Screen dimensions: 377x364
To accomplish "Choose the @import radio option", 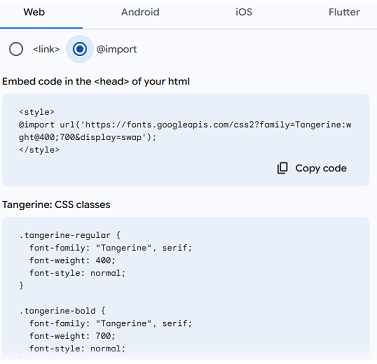I will pos(80,49).
